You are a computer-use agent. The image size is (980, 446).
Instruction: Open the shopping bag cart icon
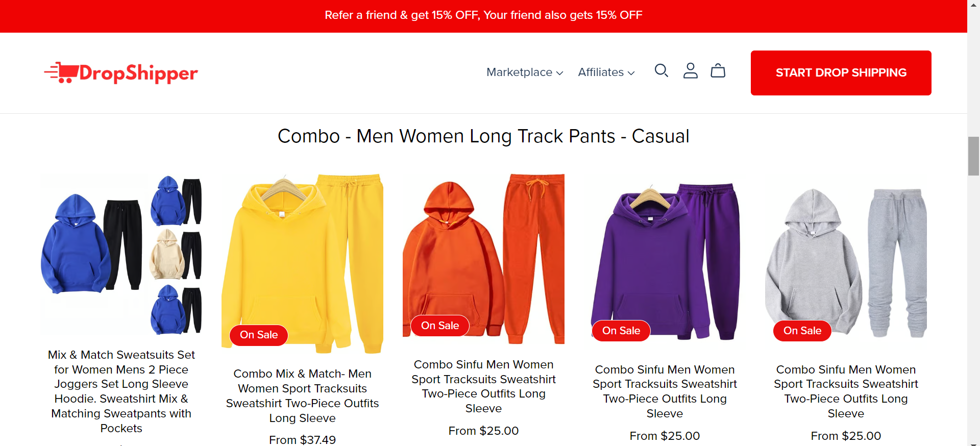coord(718,70)
